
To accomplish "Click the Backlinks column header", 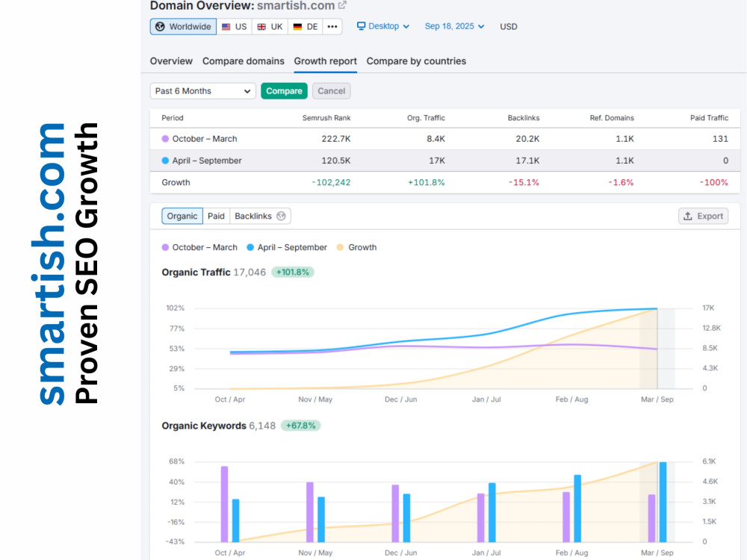I will [x=523, y=118].
